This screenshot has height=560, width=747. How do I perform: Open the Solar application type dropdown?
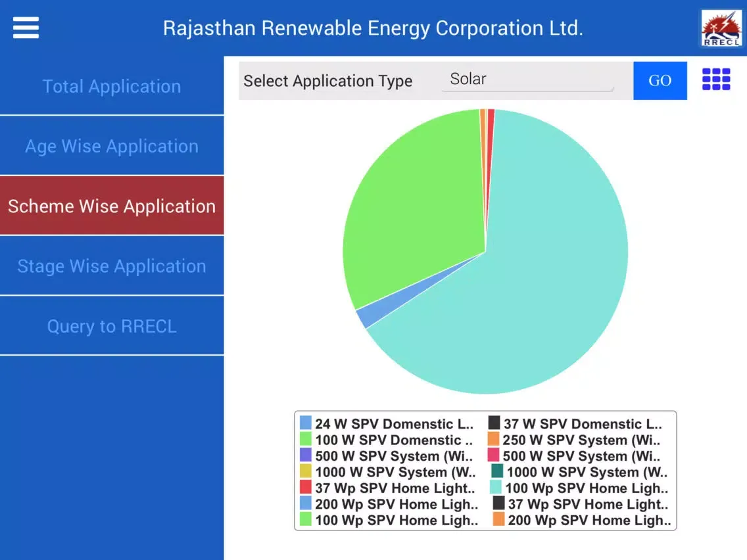click(x=527, y=79)
